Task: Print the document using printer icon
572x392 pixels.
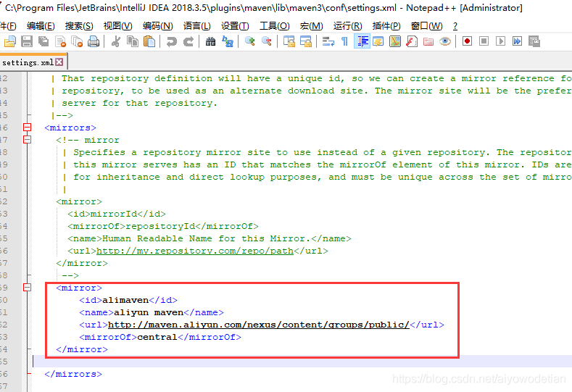Action: pos(94,41)
